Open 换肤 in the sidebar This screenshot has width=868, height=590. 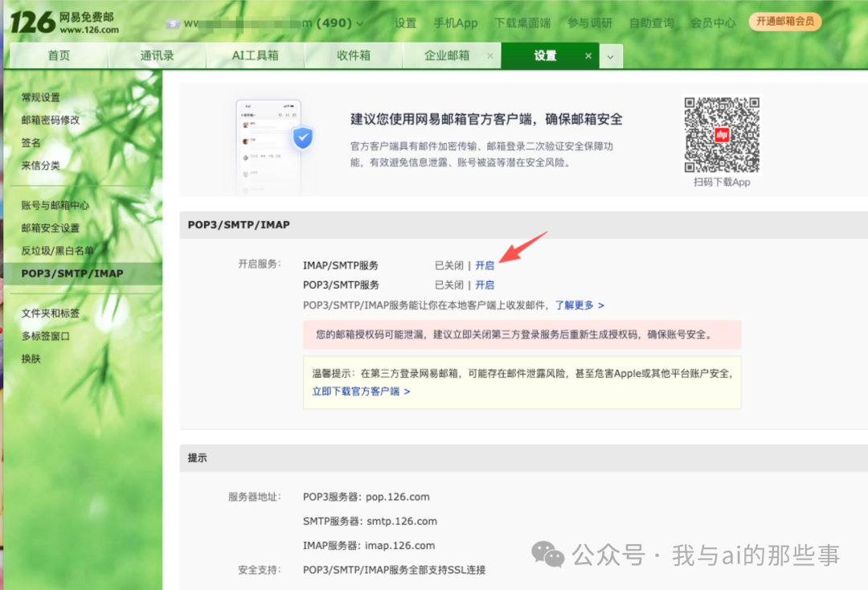pos(31,359)
